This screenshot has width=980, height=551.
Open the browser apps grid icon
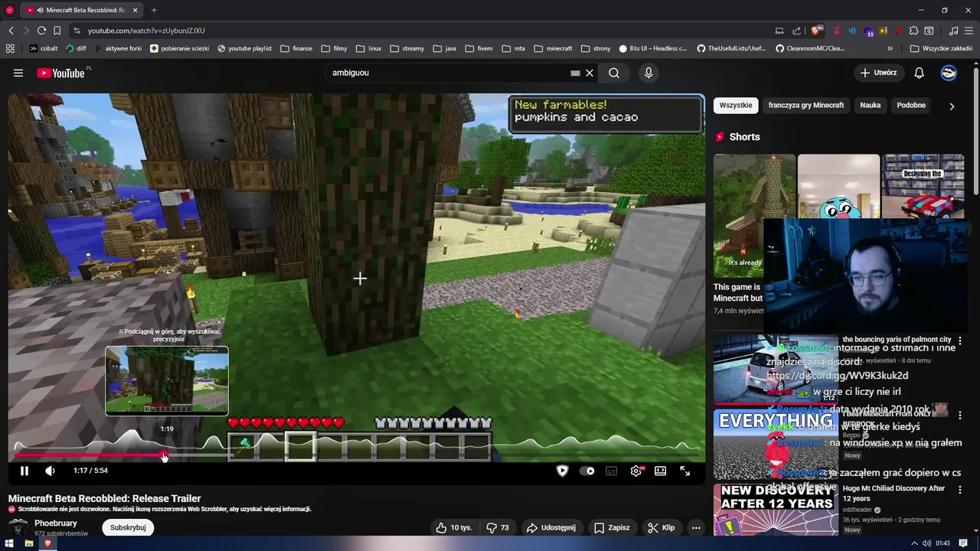coord(10,48)
